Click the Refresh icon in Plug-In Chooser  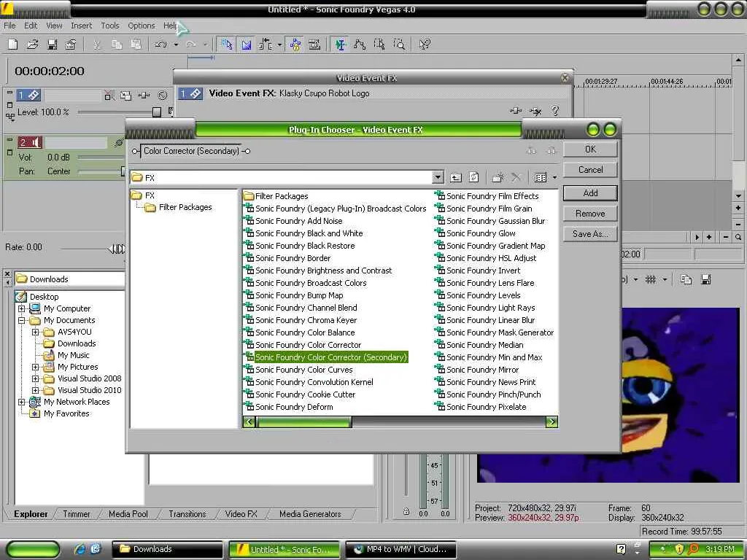[473, 177]
